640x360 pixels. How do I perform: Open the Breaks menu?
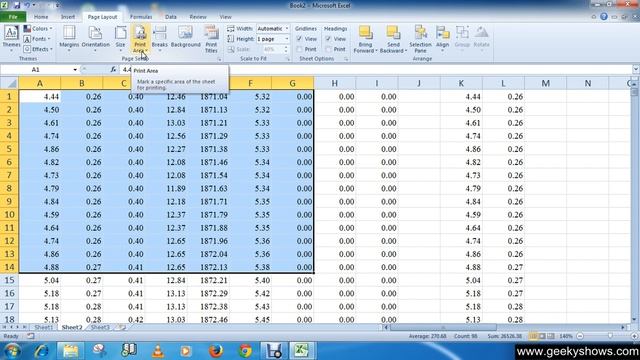[x=160, y=39]
